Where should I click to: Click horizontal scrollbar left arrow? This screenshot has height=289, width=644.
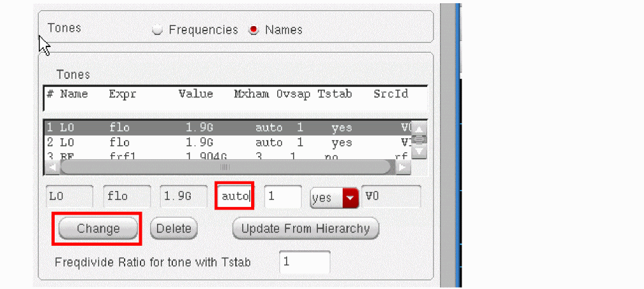[51, 167]
